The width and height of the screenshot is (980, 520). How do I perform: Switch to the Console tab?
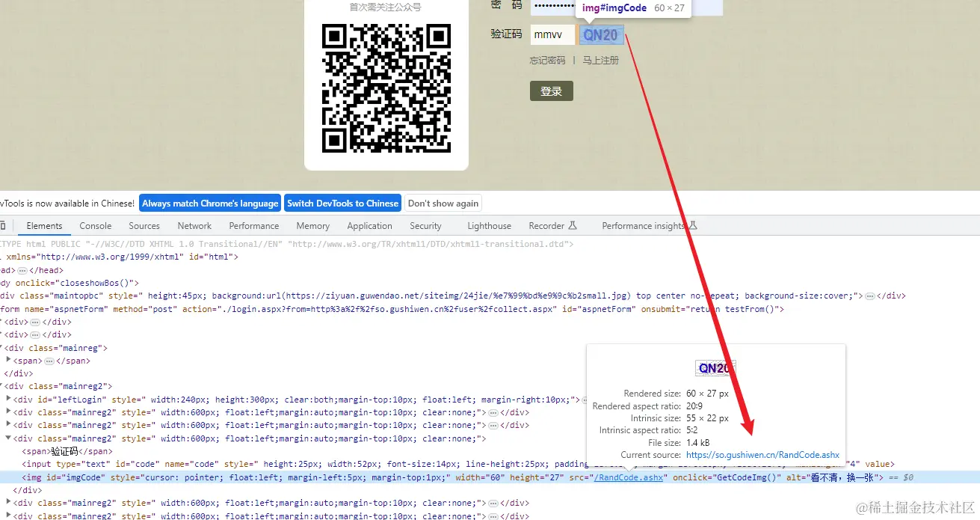[x=96, y=226]
